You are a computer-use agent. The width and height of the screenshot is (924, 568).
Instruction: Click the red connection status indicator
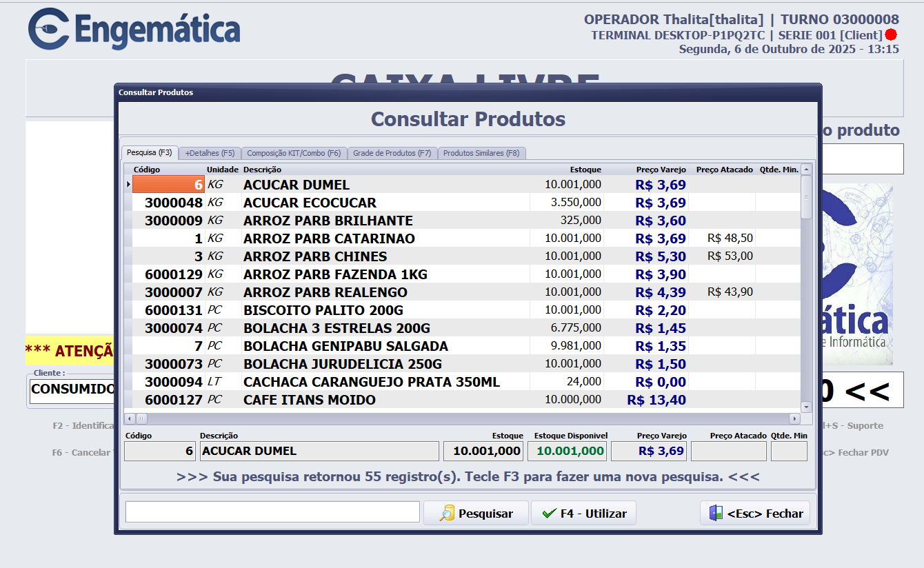(891, 34)
